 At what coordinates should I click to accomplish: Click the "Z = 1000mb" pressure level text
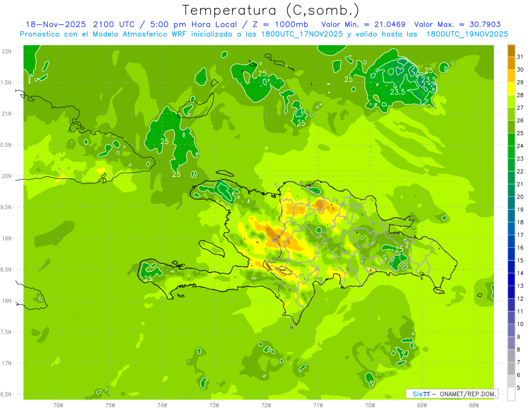tap(281, 25)
